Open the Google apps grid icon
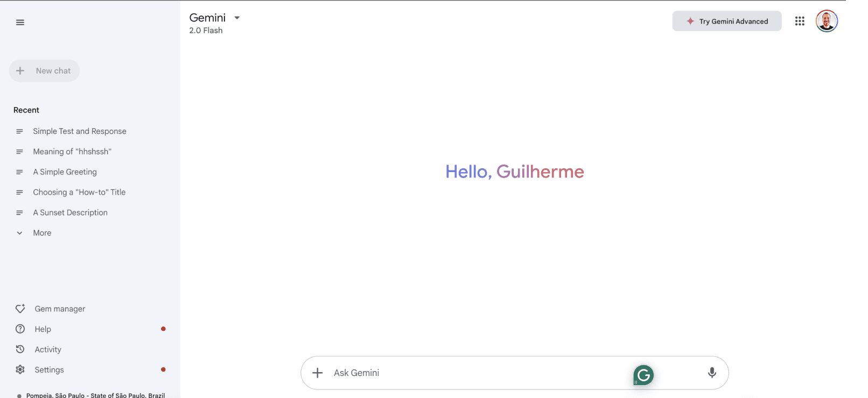Viewport: 868px width, 398px height. pyautogui.click(x=800, y=21)
